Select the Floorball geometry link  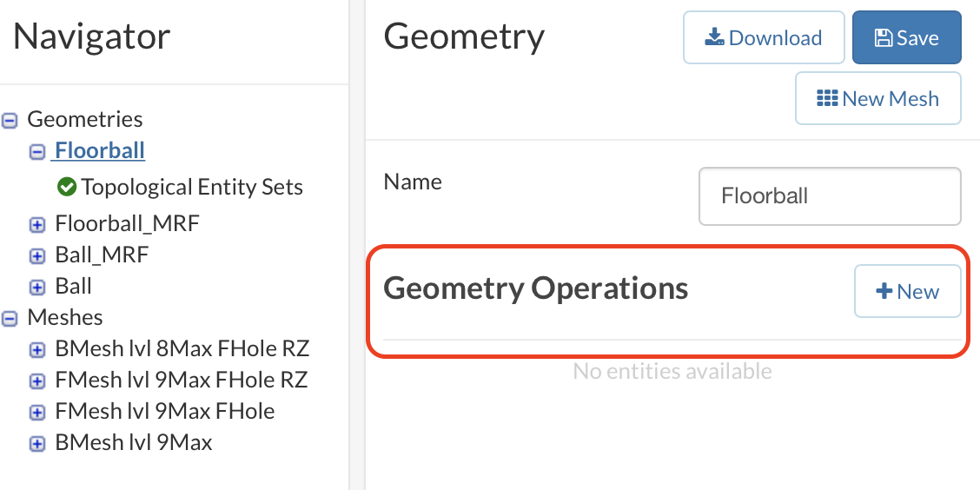tap(100, 150)
